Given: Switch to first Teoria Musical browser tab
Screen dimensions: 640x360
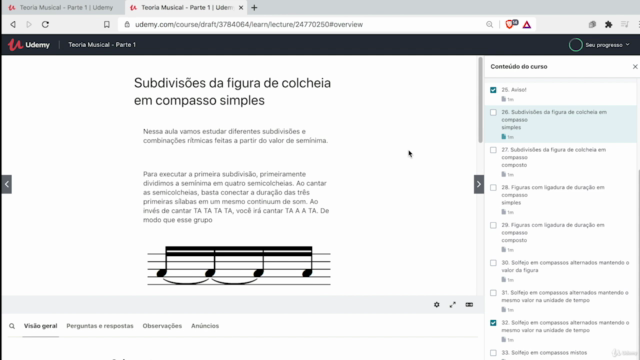Looking at the screenshot, I should coord(62,7).
